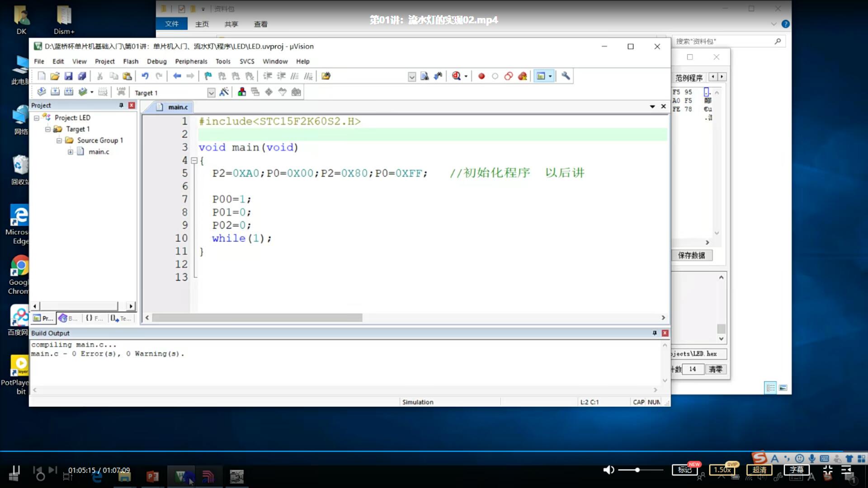Click the New file icon
This screenshot has width=868, height=488.
[42, 76]
